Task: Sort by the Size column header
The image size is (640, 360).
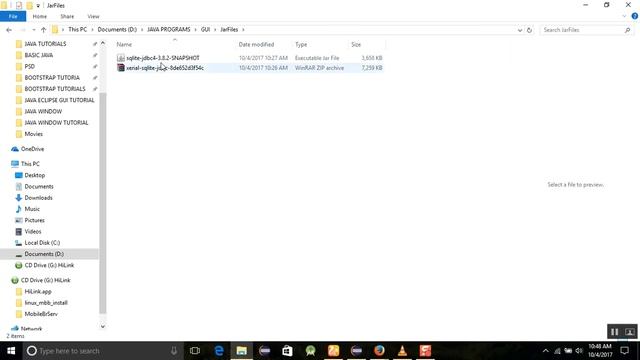Action: pos(356,44)
